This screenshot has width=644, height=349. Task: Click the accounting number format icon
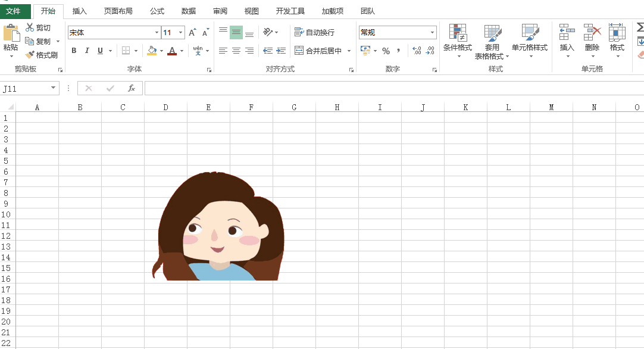click(x=365, y=51)
